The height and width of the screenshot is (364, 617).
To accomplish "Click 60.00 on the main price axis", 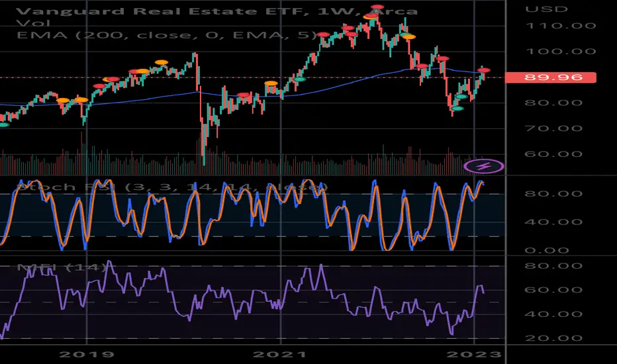I will [553, 154].
